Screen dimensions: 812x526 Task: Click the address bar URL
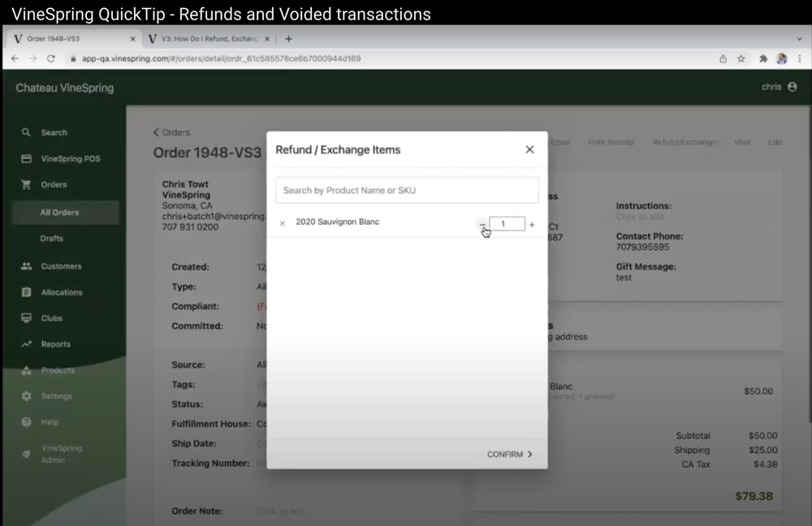tap(221, 58)
